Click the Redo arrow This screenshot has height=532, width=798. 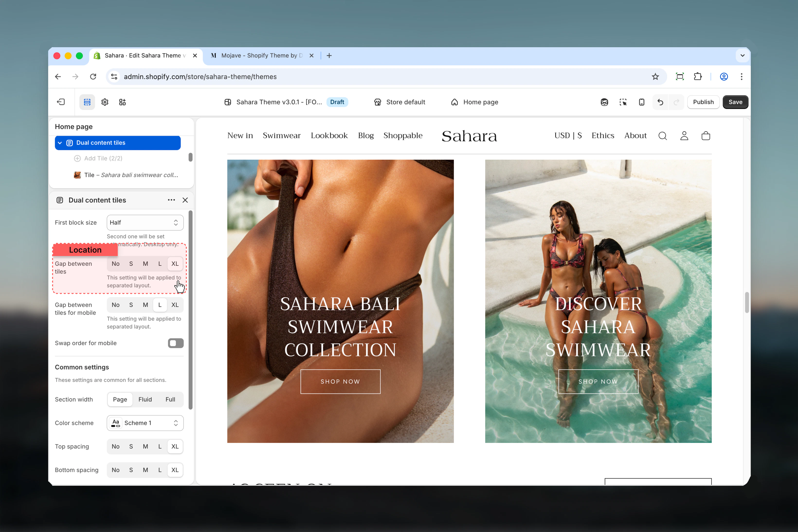click(x=676, y=102)
